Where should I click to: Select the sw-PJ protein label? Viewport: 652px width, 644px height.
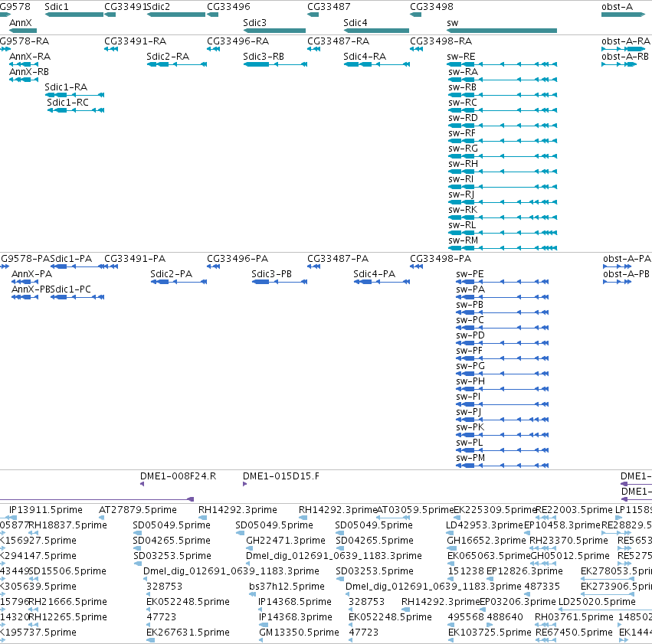pyautogui.click(x=469, y=412)
